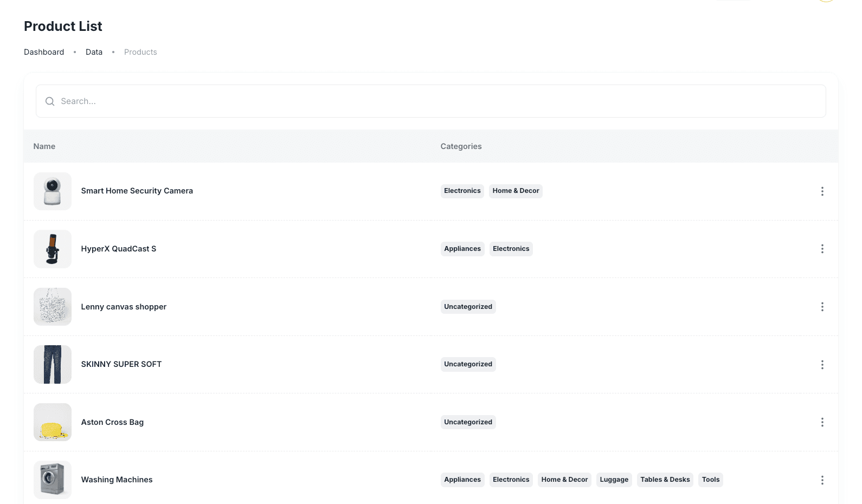Image resolution: width=862 pixels, height=504 pixels.
Task: Select SKINNY SUPER SOFT product name
Action: [x=121, y=364]
